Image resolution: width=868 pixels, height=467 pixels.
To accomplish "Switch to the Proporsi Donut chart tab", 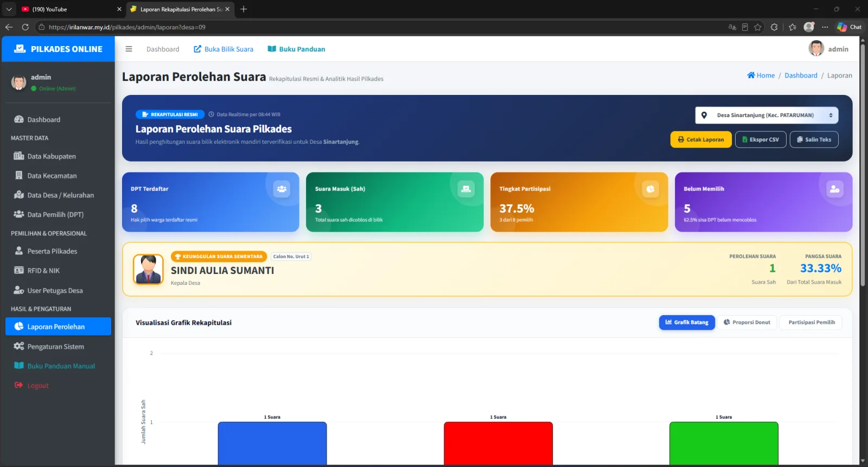I will [x=747, y=322].
